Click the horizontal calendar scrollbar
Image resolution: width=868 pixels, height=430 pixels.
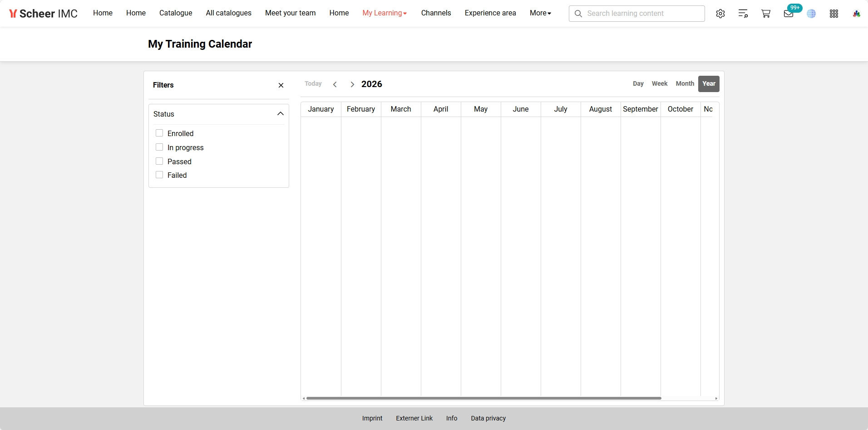click(x=483, y=398)
